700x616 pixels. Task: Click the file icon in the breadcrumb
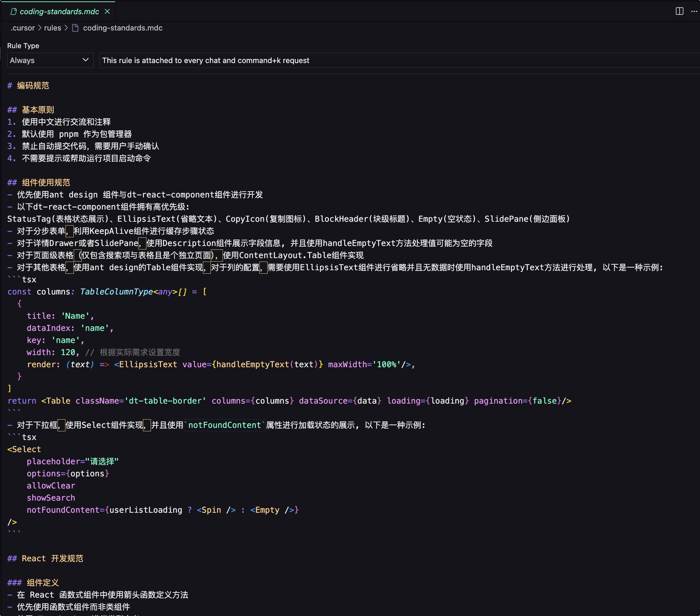75,28
